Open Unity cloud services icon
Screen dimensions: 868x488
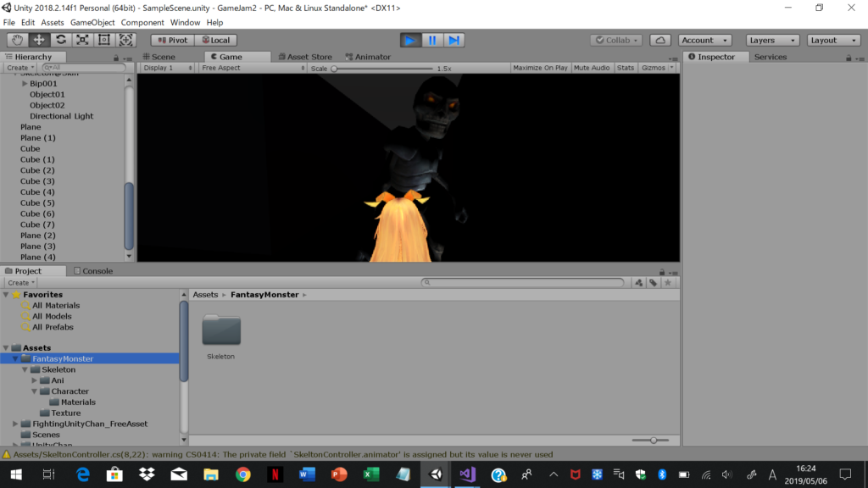[661, 40]
